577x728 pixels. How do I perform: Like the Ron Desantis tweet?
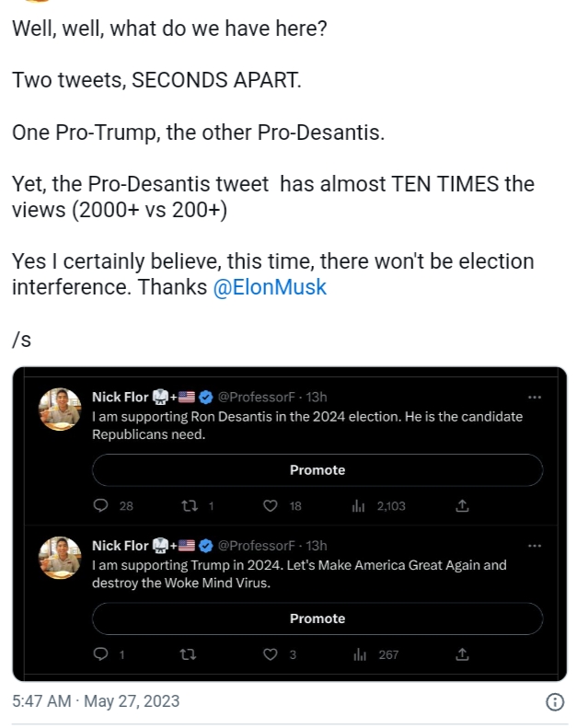click(271, 505)
